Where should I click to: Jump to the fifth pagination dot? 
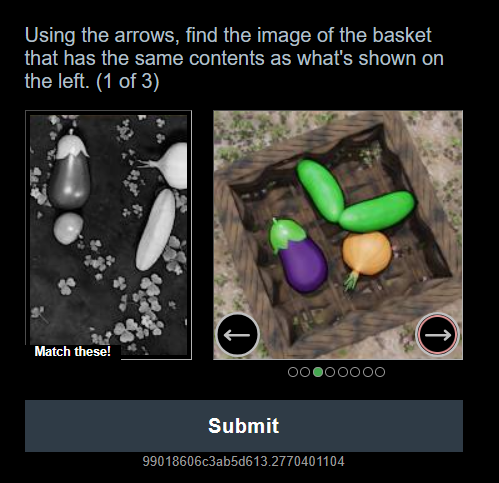click(x=343, y=372)
